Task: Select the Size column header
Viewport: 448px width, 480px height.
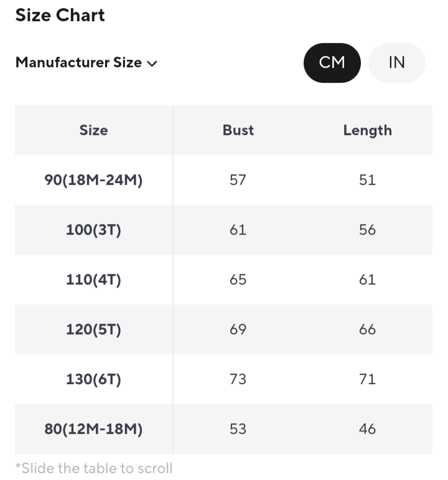Action: coord(93,130)
